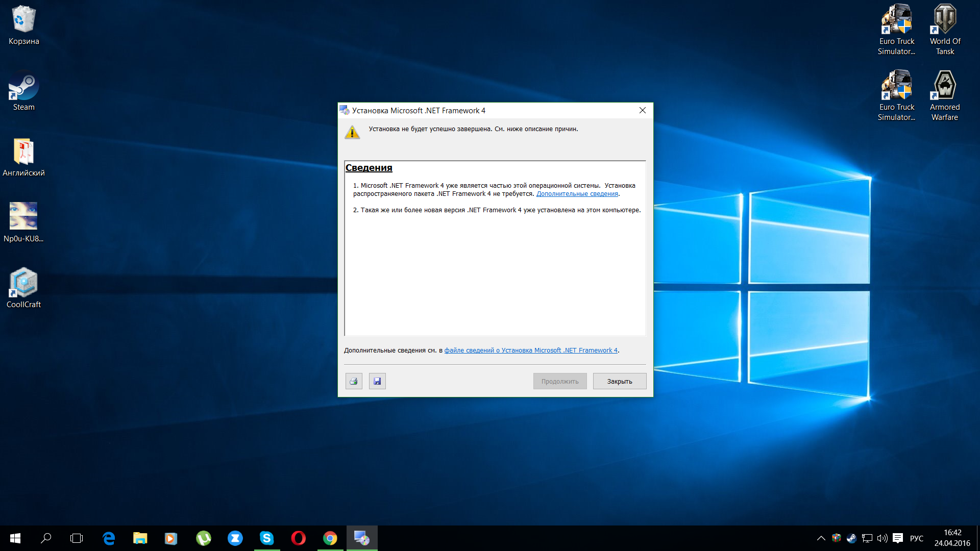The image size is (980, 551).
Task: Select the Np0u-KU8 image file thumbnail
Action: pos(23,222)
